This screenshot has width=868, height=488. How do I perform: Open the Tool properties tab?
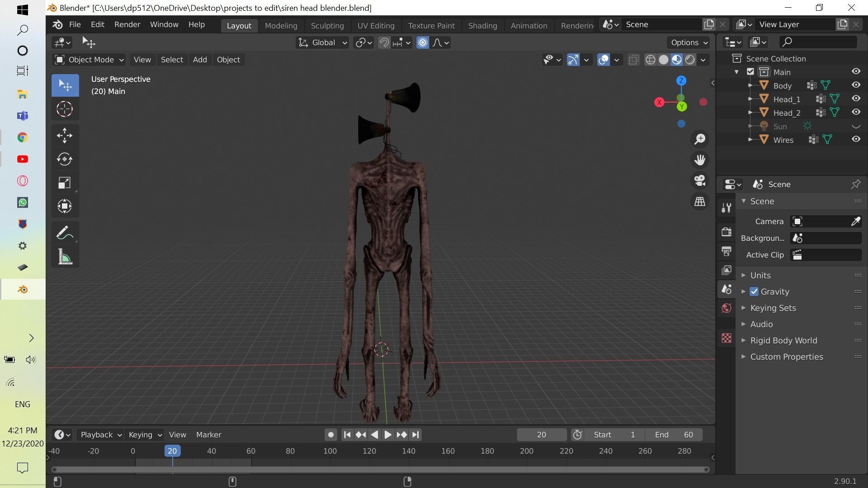tap(726, 207)
